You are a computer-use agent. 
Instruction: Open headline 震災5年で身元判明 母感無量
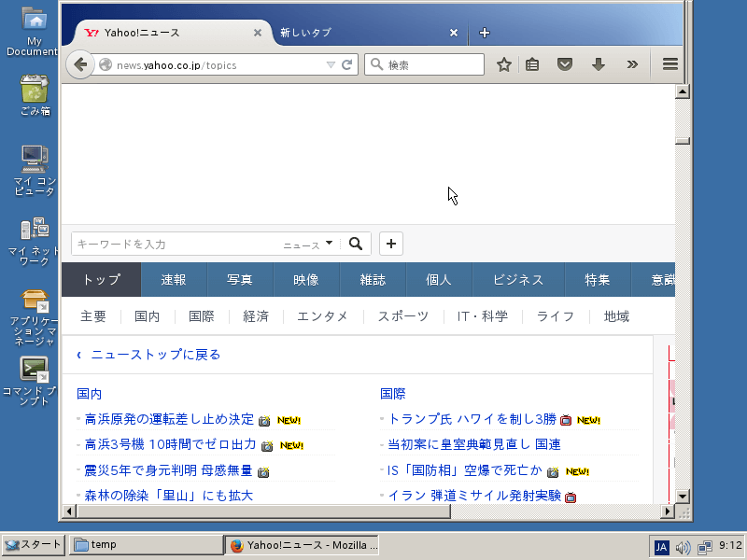tap(168, 470)
